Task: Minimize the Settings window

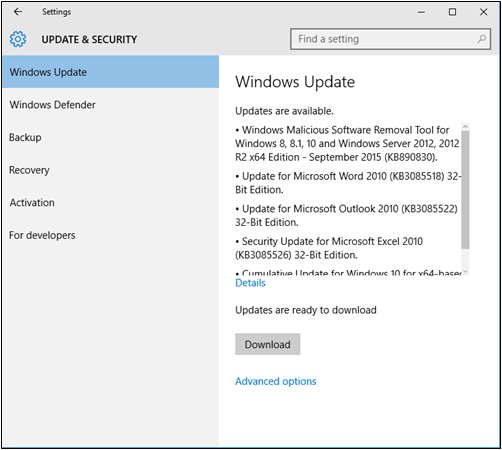Action: [421, 12]
